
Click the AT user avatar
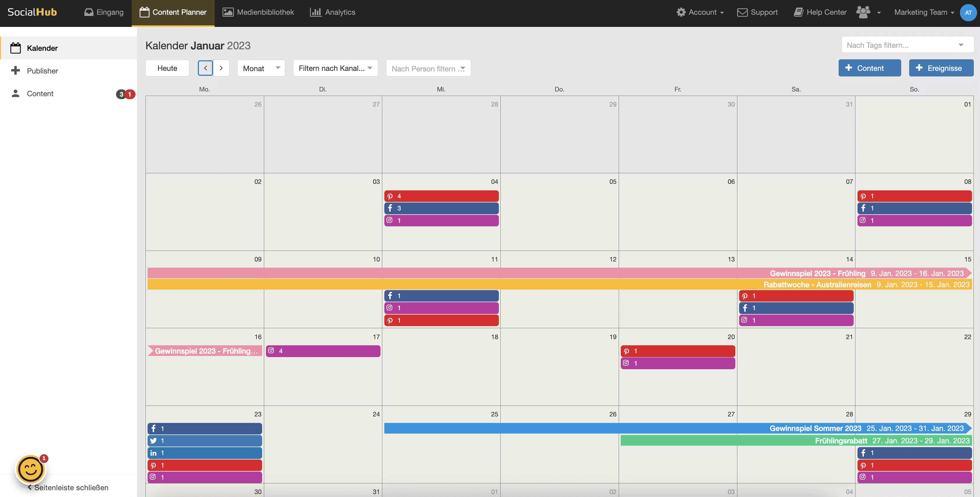pyautogui.click(x=968, y=13)
